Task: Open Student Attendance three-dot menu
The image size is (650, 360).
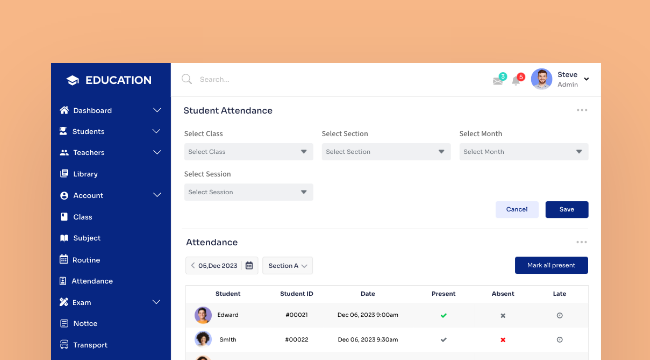Action: [582, 110]
